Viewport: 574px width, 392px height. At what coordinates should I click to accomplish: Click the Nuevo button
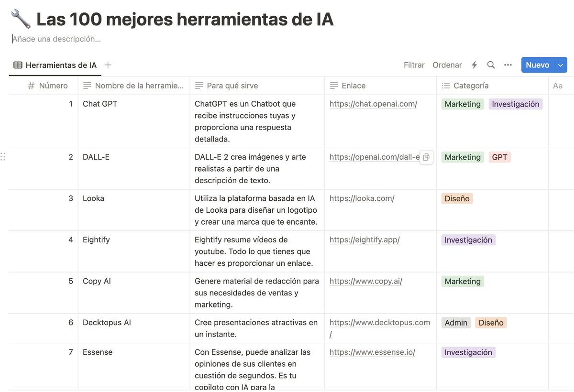(537, 65)
